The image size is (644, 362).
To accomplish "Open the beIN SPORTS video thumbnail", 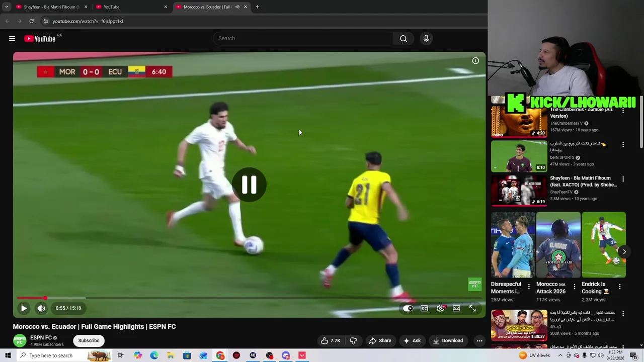I will click(519, 156).
